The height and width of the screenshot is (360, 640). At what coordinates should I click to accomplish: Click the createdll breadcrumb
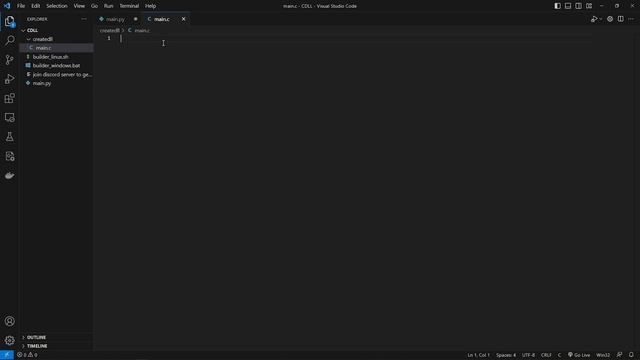(110, 31)
